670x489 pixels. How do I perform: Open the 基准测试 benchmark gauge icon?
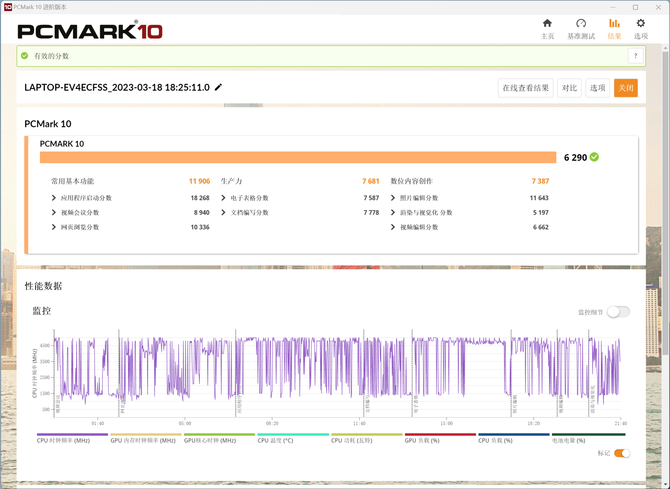(x=581, y=23)
